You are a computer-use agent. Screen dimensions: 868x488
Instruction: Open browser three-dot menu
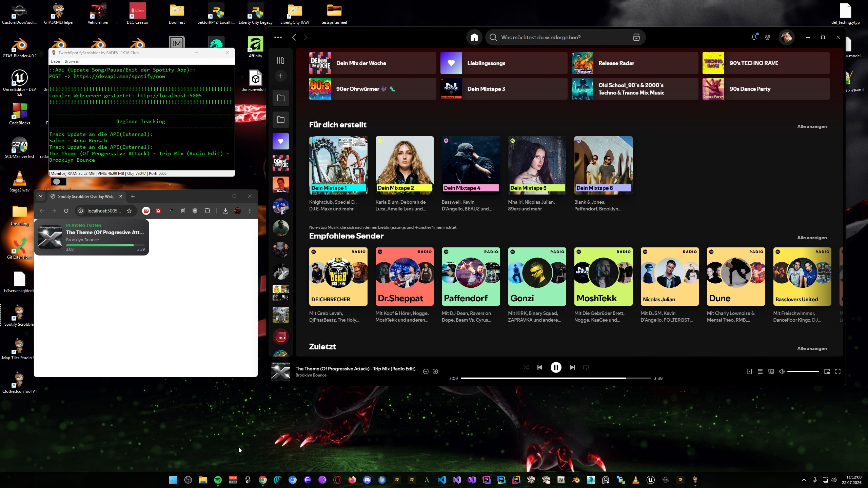250,211
